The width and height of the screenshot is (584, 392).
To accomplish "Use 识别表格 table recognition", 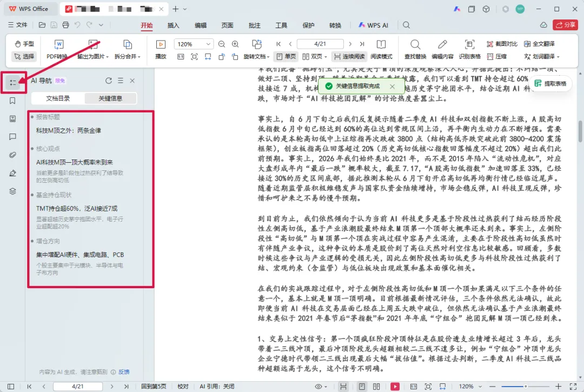I will [469, 49].
